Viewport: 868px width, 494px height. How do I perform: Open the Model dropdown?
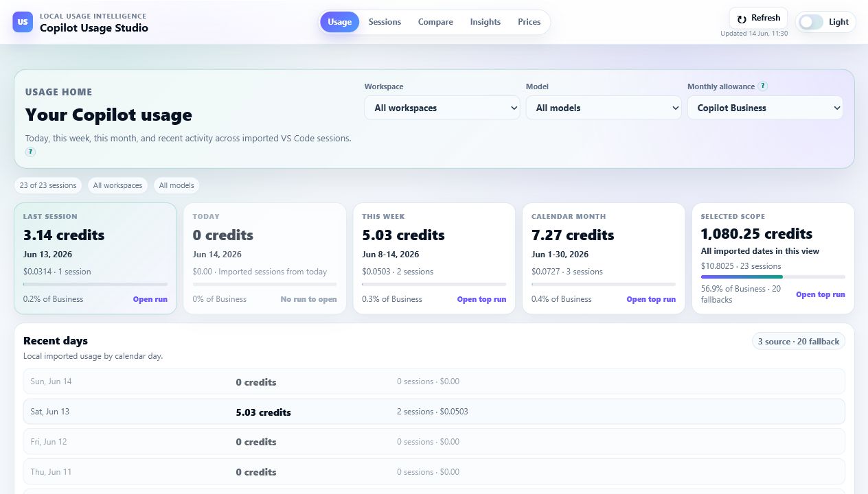point(604,108)
